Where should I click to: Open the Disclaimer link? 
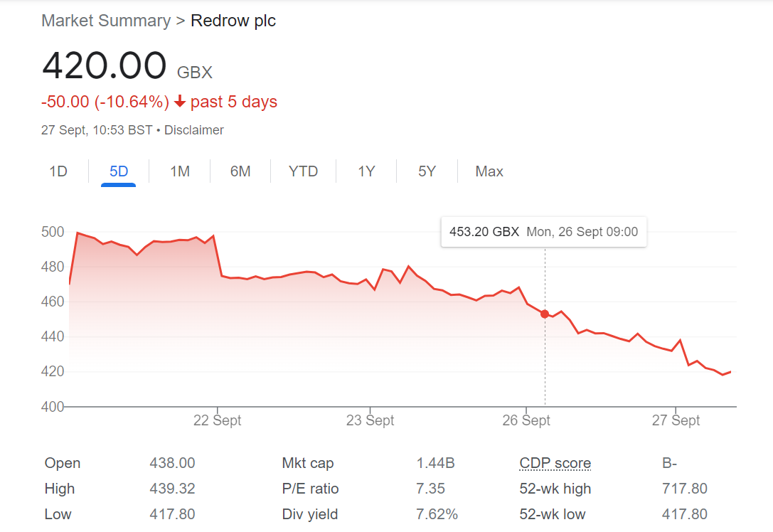pyautogui.click(x=194, y=130)
